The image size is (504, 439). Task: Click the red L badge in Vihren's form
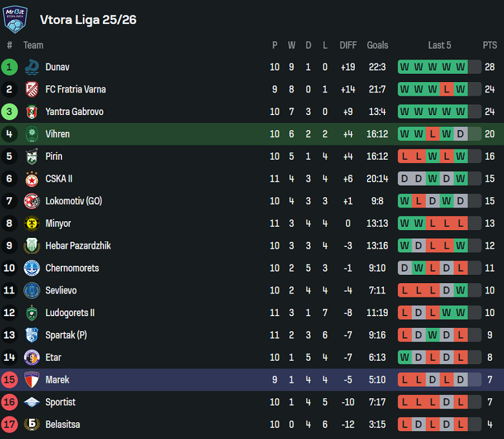432,134
